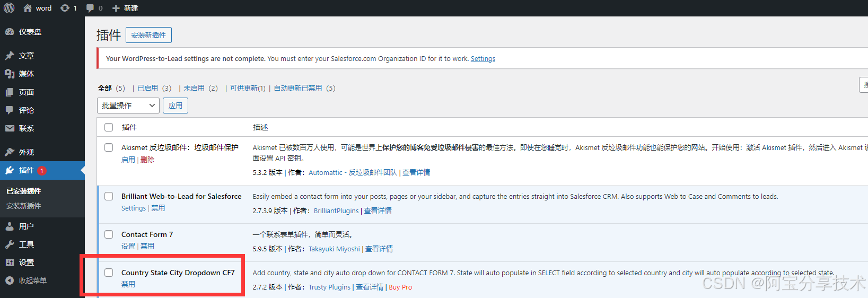868x298 pixels.
Task: Open 查看详情 for Country State City Dropdown
Action: point(370,287)
